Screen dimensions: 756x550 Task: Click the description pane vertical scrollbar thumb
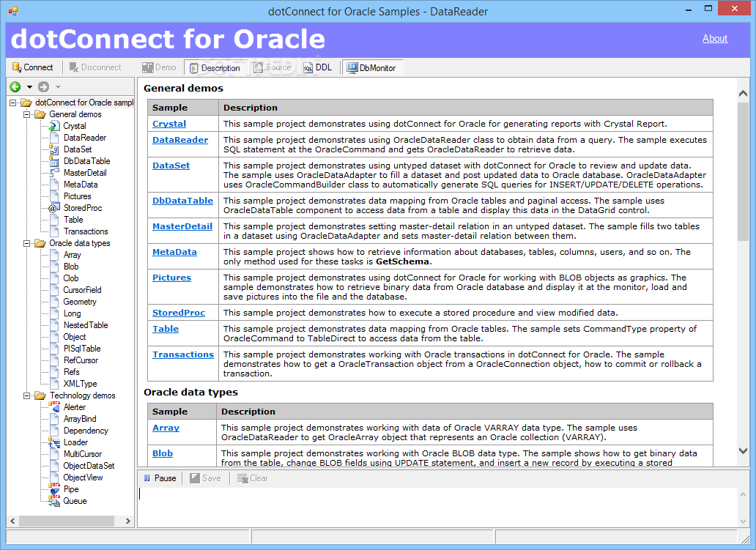[x=743, y=171]
